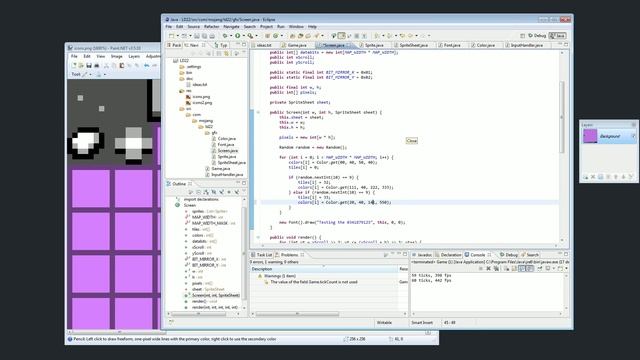Image resolution: width=640 pixels, height=360 pixels.
Task: Switch to the SpriteSheet.java editor tab
Action: point(413,45)
